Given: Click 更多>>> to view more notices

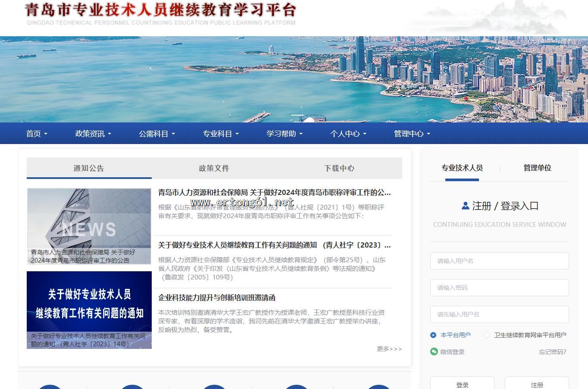Looking at the screenshot, I should point(389,349).
